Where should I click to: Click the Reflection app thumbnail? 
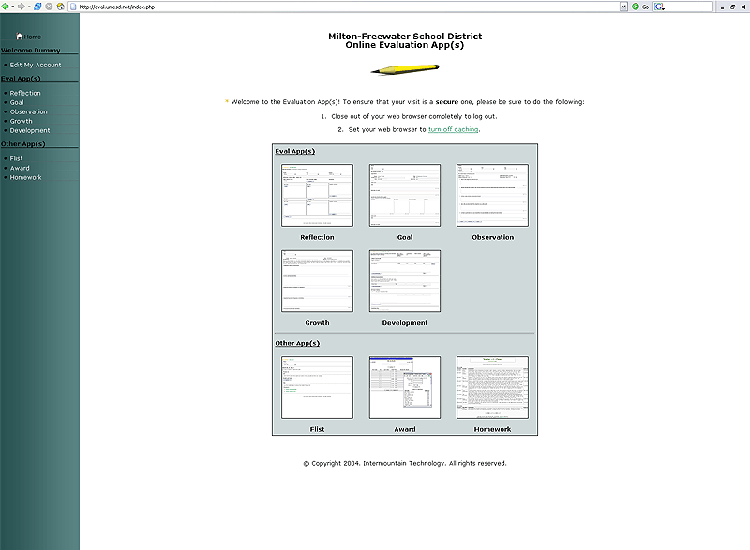pyautogui.click(x=317, y=195)
